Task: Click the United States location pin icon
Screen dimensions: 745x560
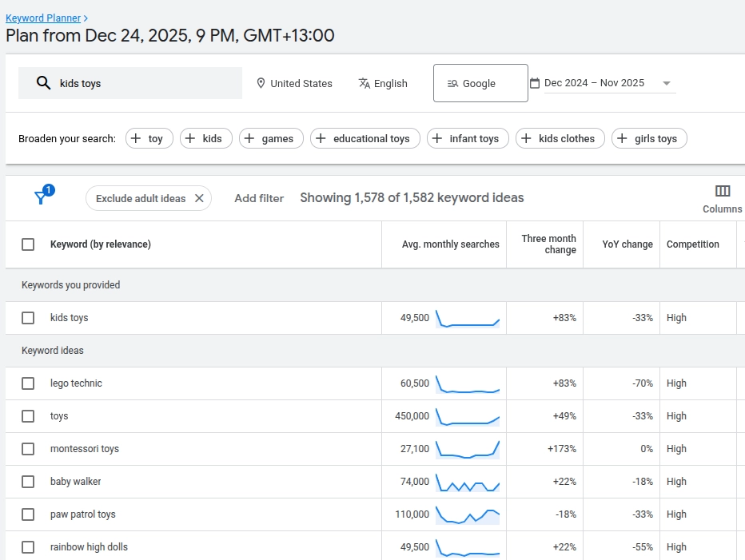Action: (x=261, y=84)
